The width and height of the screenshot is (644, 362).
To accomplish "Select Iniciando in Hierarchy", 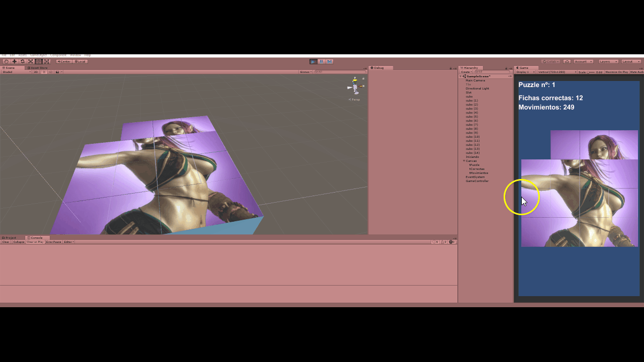I will click(x=472, y=157).
